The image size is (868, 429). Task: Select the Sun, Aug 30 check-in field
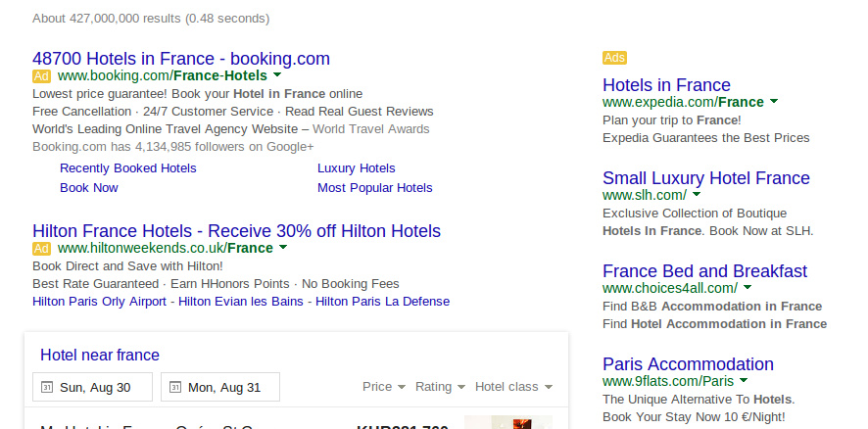(x=92, y=387)
